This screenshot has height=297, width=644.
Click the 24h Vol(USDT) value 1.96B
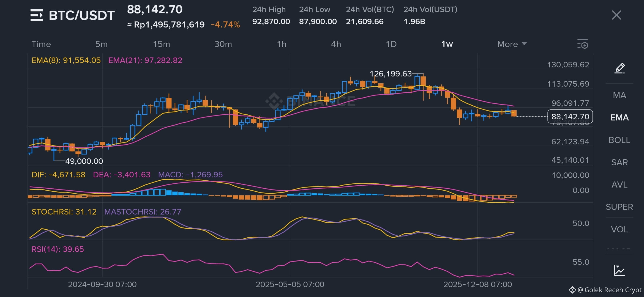(x=414, y=21)
